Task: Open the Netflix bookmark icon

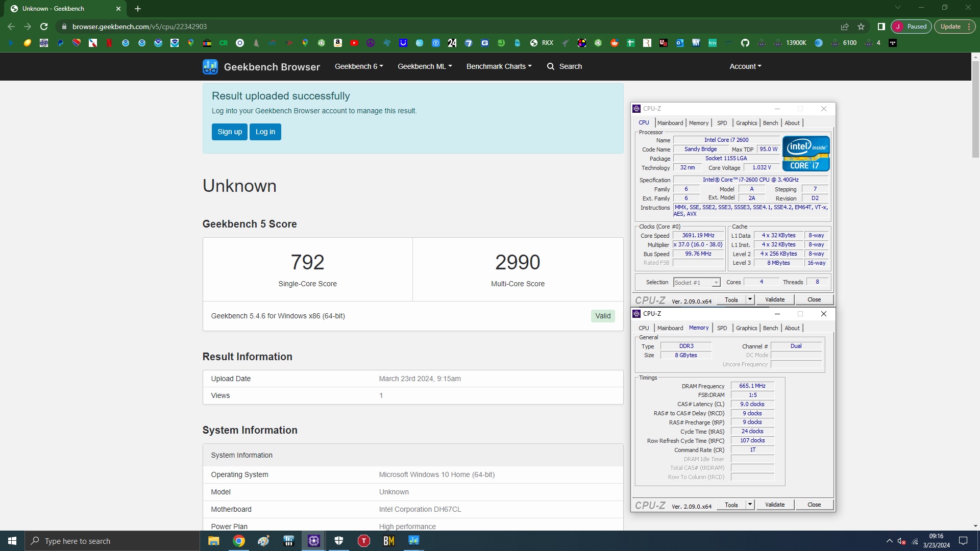Action: (109, 43)
